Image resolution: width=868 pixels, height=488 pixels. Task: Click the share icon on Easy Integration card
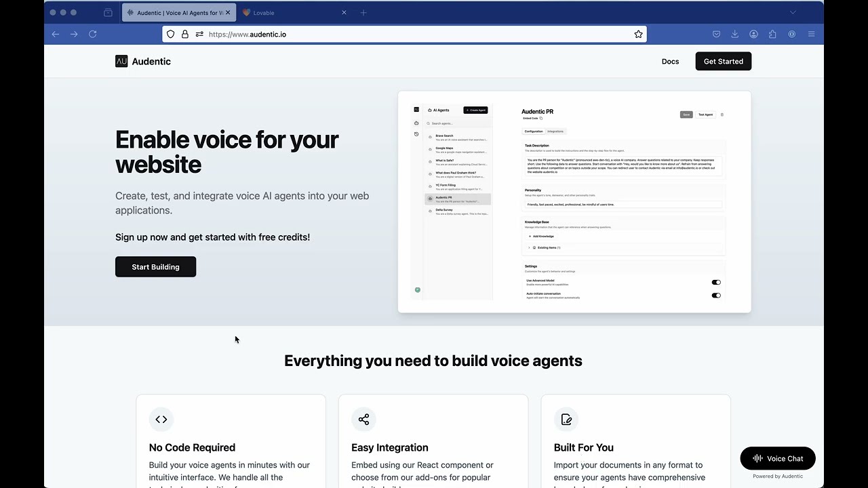pos(364,420)
